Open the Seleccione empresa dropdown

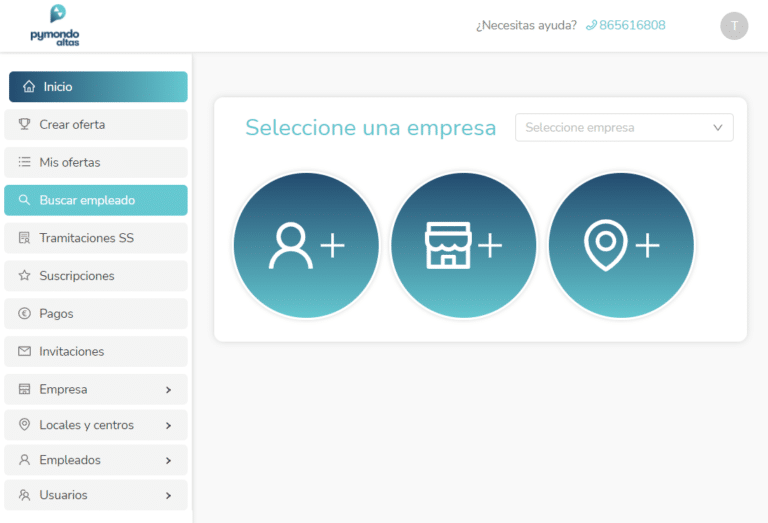(x=624, y=127)
